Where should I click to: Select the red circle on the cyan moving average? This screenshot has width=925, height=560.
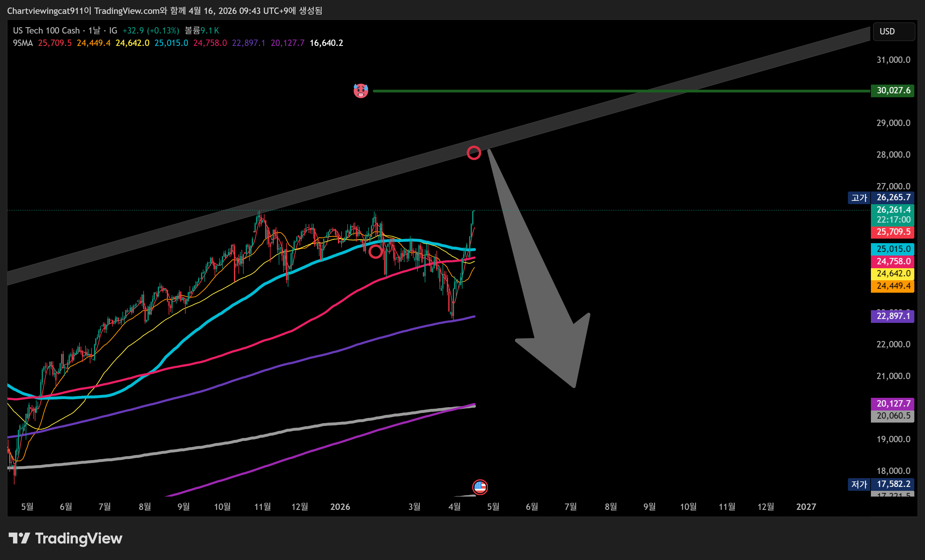point(375,252)
